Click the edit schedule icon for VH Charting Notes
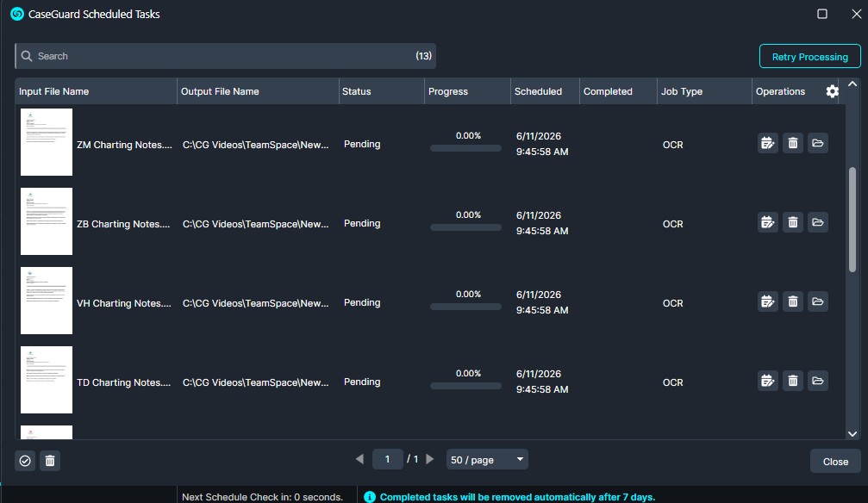868x503 pixels. click(x=768, y=301)
